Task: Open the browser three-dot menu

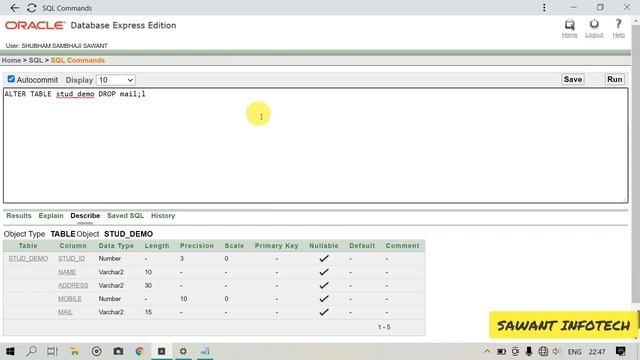Action: point(544,8)
